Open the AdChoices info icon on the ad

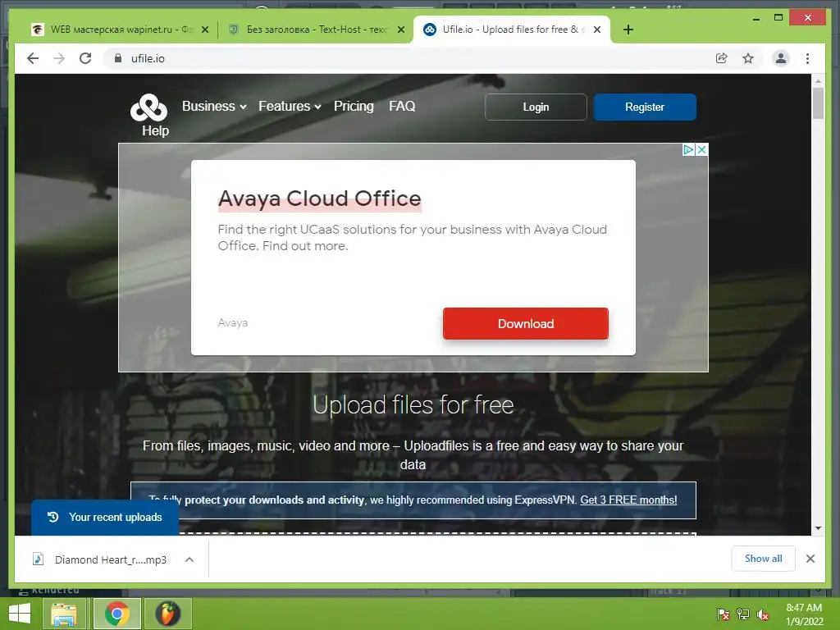tap(688, 149)
